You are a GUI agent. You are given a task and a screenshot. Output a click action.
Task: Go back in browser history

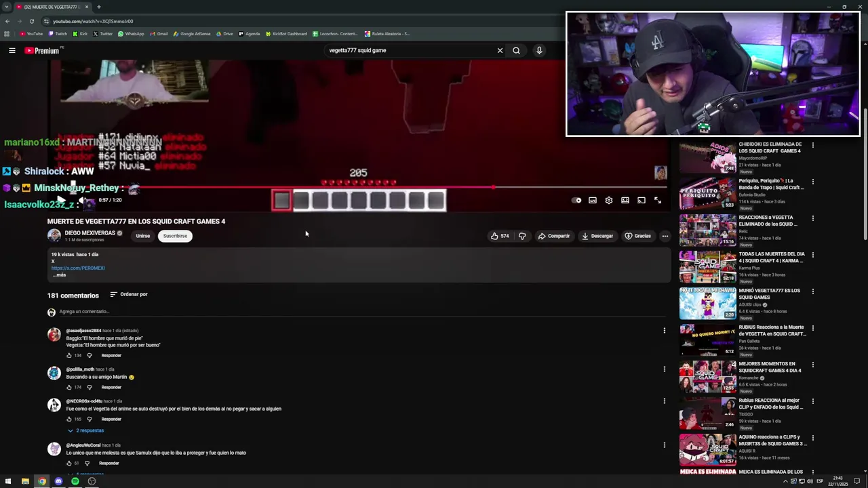[x=7, y=21]
